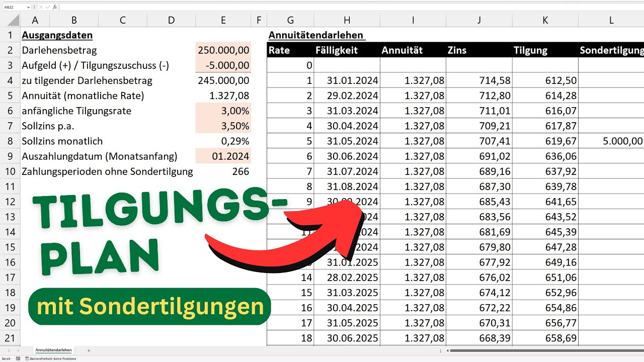Screen dimensions: 644x362
Task: Select column L header
Action: (611, 20)
